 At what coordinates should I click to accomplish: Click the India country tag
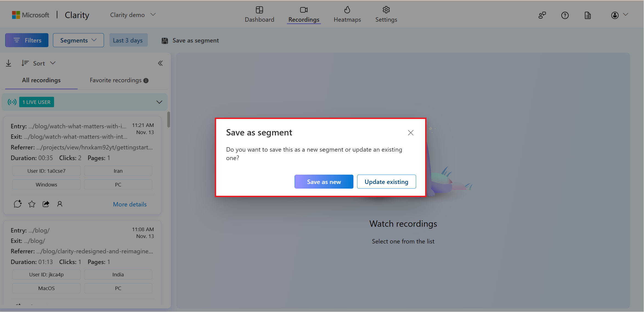pyautogui.click(x=118, y=274)
